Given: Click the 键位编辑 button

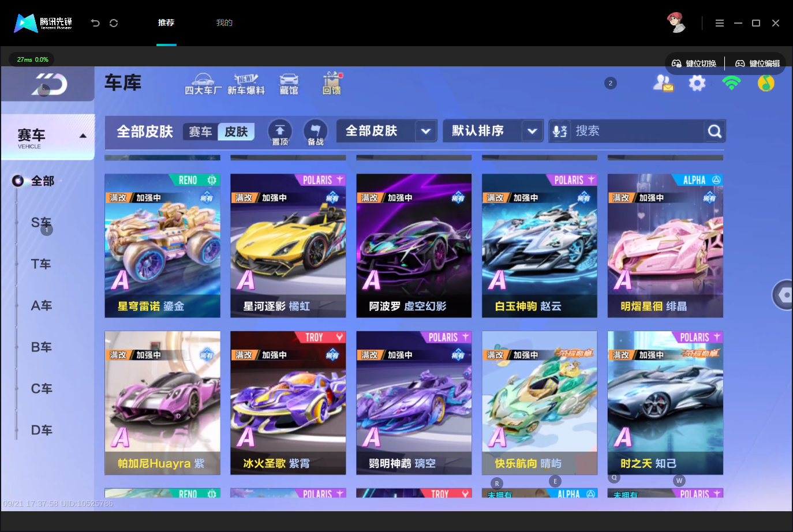Looking at the screenshot, I should 757,63.
